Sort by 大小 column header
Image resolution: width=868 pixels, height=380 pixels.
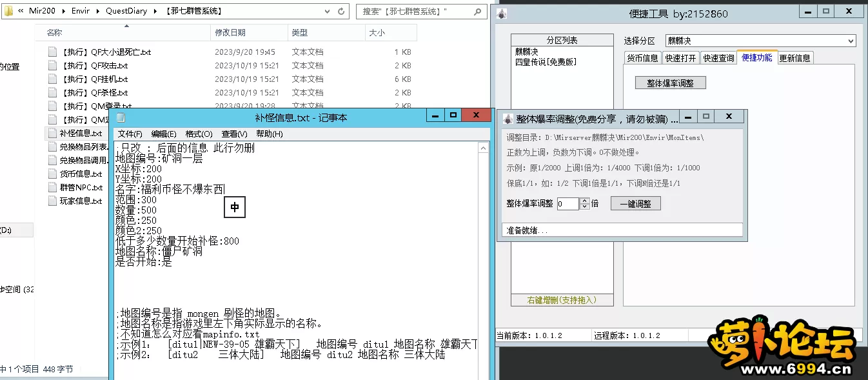point(390,32)
